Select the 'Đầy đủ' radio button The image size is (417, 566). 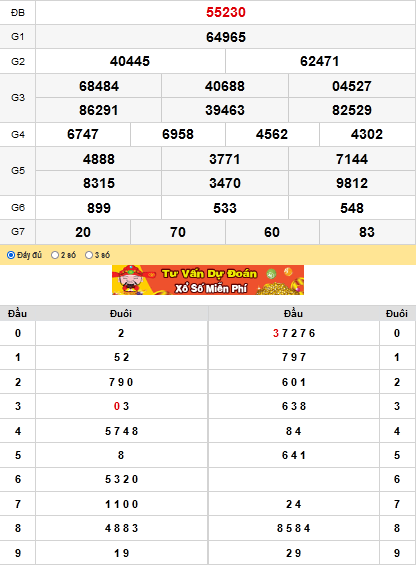tap(11, 255)
